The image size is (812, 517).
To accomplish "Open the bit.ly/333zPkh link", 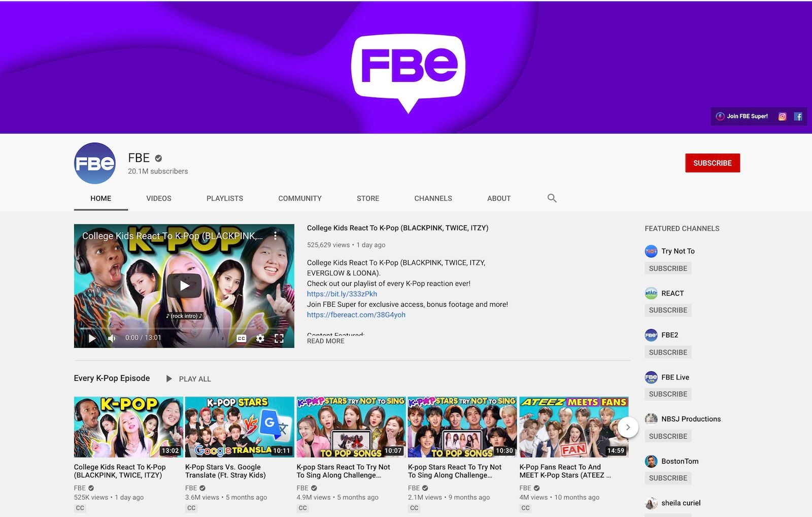I will (342, 294).
